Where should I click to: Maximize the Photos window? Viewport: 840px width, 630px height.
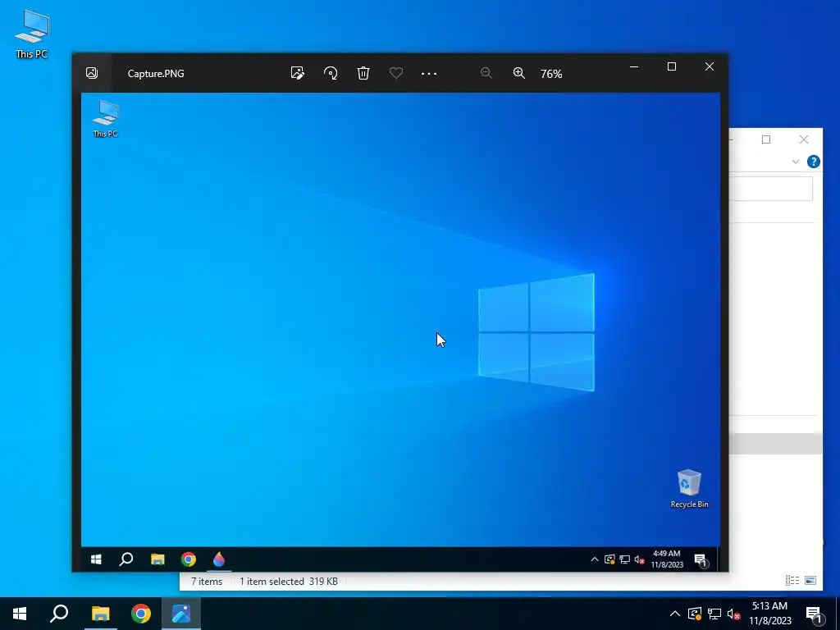tap(672, 66)
